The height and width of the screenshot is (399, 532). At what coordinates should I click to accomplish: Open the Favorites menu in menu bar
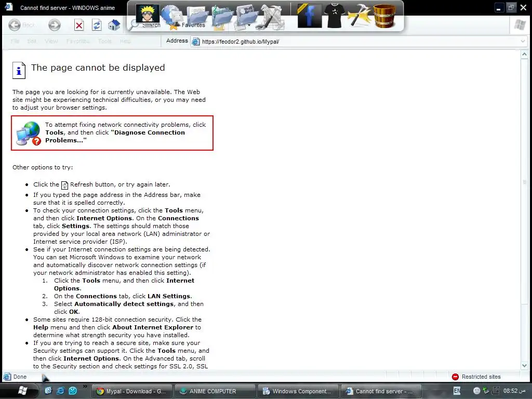78,41
